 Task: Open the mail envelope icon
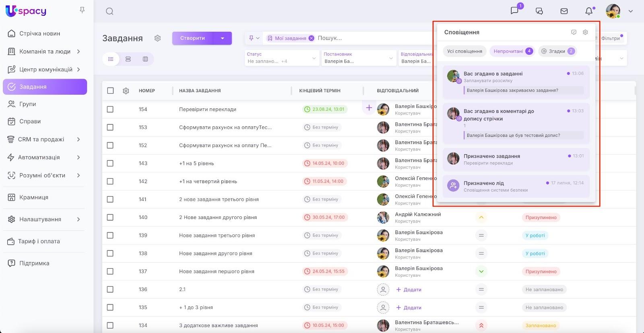[564, 11]
